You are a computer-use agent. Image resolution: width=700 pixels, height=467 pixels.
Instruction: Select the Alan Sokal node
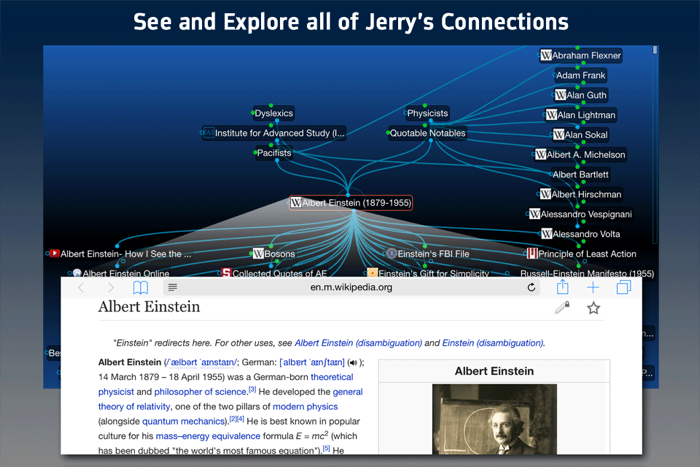[x=580, y=135]
